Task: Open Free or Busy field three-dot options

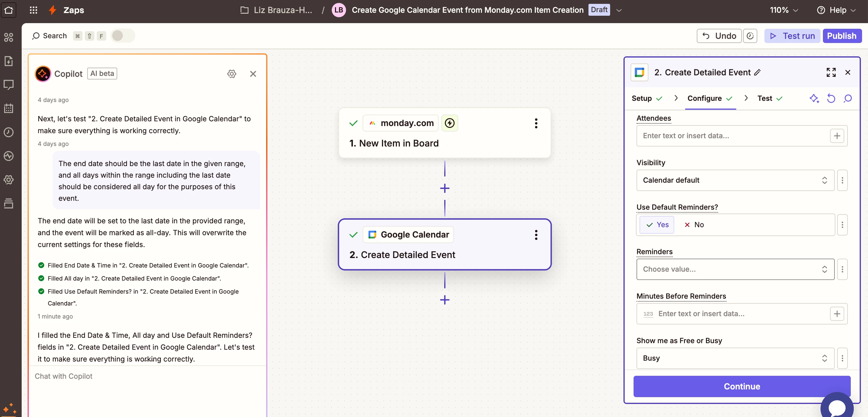Action: [842, 358]
